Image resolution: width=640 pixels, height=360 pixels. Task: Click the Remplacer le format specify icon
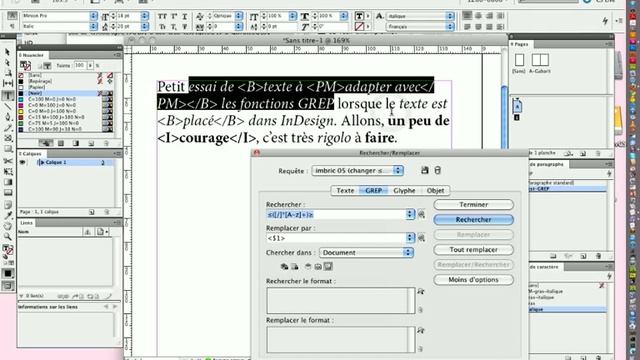click(420, 330)
